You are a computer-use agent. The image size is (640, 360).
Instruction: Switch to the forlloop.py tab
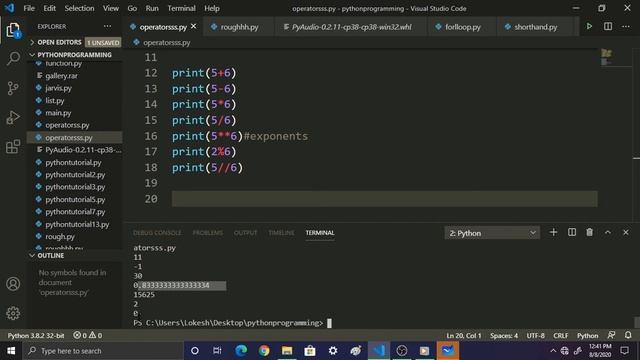[x=462, y=27]
